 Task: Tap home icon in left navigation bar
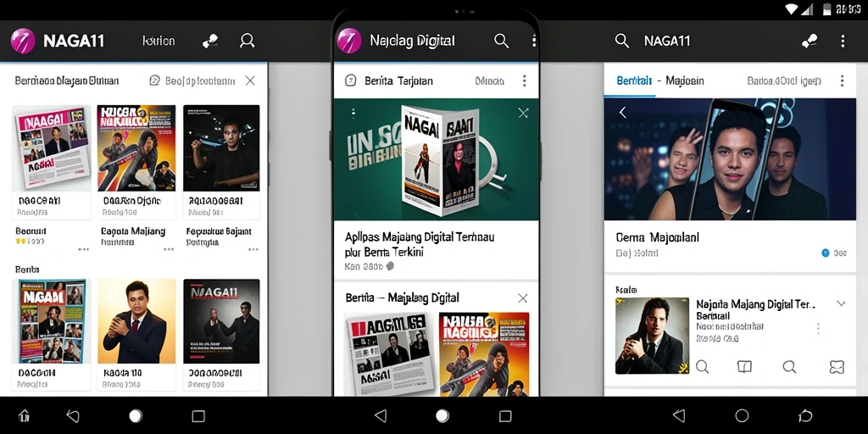pyautogui.click(x=24, y=415)
